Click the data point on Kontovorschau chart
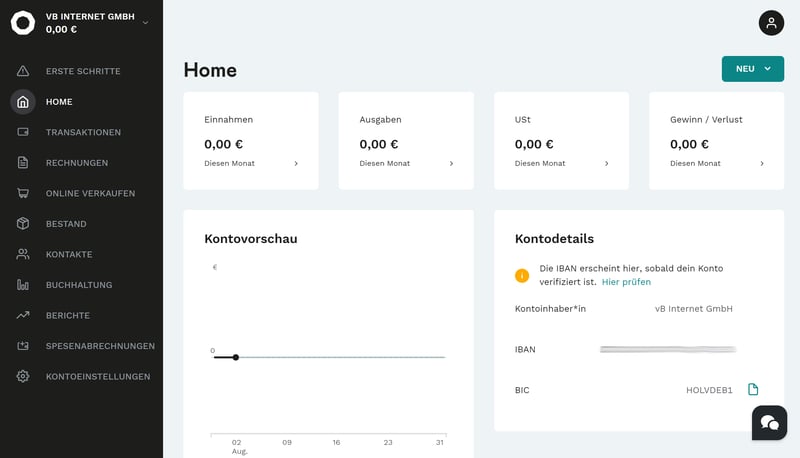 tap(236, 357)
